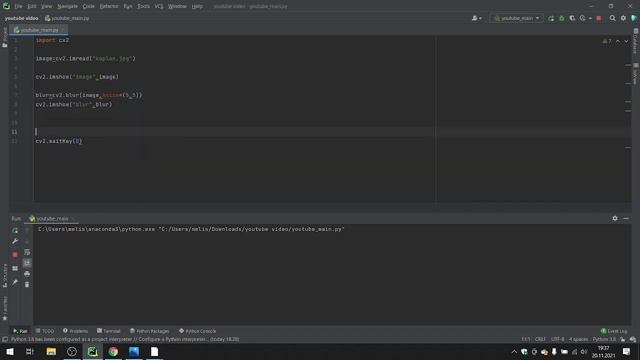Viewport: 640px width, 360px height.
Task: Open the CRLF line separator selector
Action: tap(540, 340)
